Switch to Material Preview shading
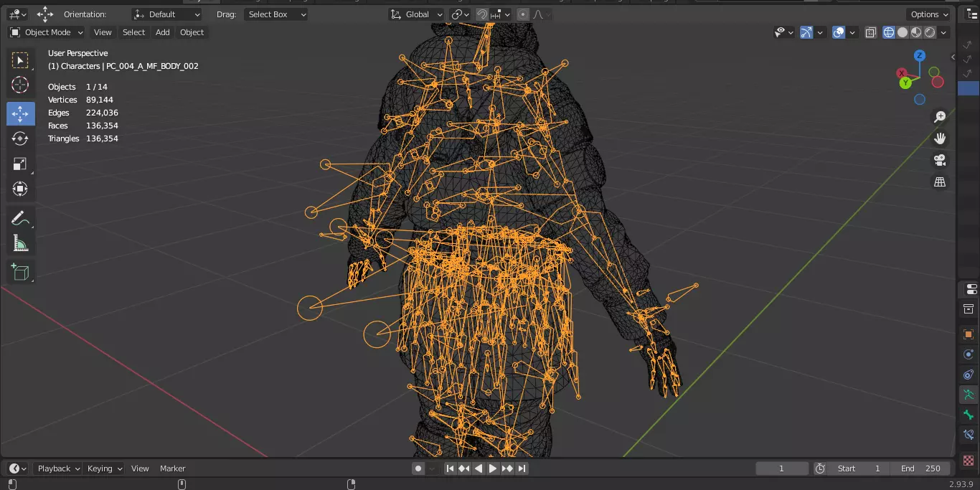The height and width of the screenshot is (490, 980). (916, 32)
